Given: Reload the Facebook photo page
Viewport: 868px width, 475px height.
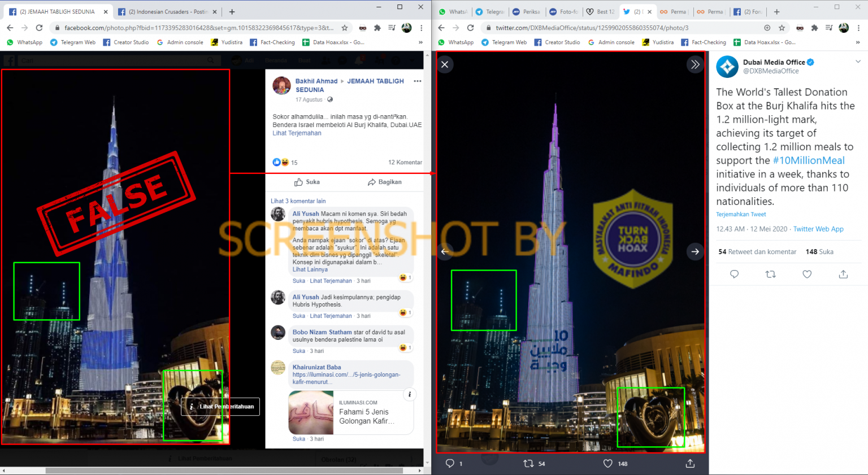Looking at the screenshot, I should [39, 28].
